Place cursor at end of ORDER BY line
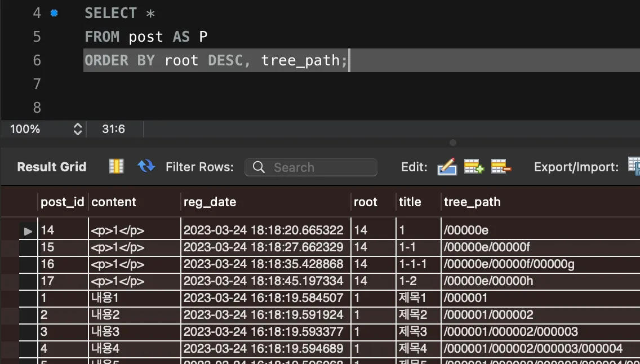640x364 pixels. point(349,60)
